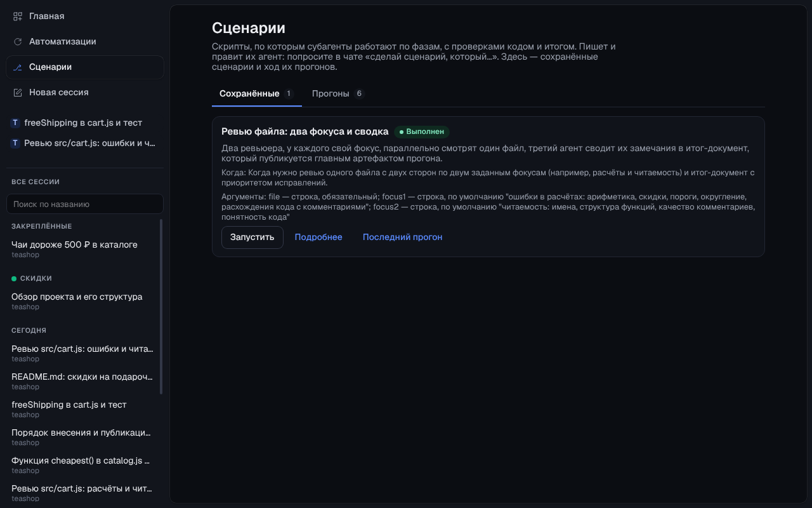Screen dimensions: 812x508
Task: Click the green dot next to СКИДКИ
Action: (x=14, y=278)
